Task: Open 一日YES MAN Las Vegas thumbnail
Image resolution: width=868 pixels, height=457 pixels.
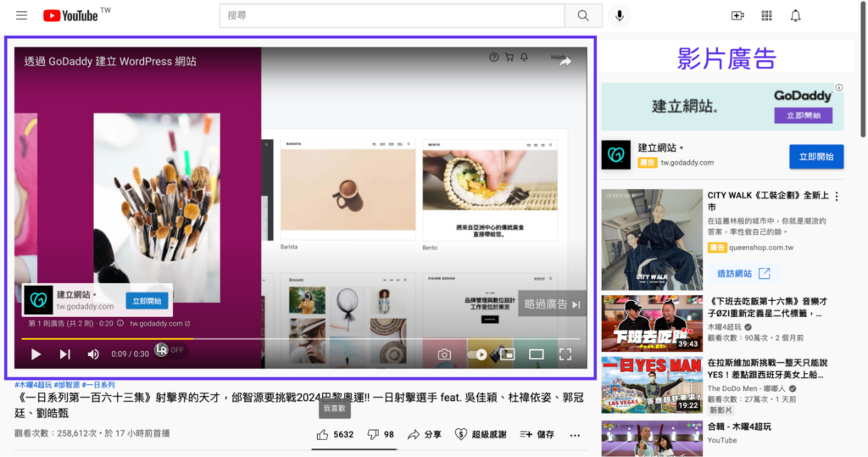Action: (x=652, y=386)
